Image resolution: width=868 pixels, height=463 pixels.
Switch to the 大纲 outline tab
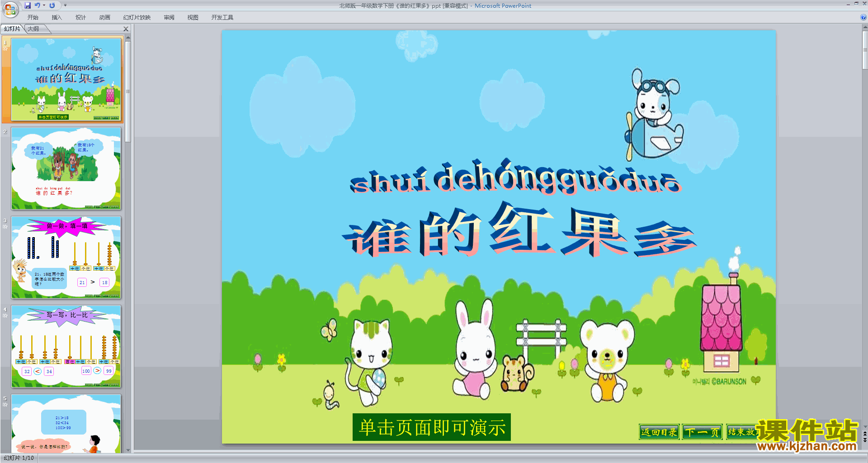point(33,29)
